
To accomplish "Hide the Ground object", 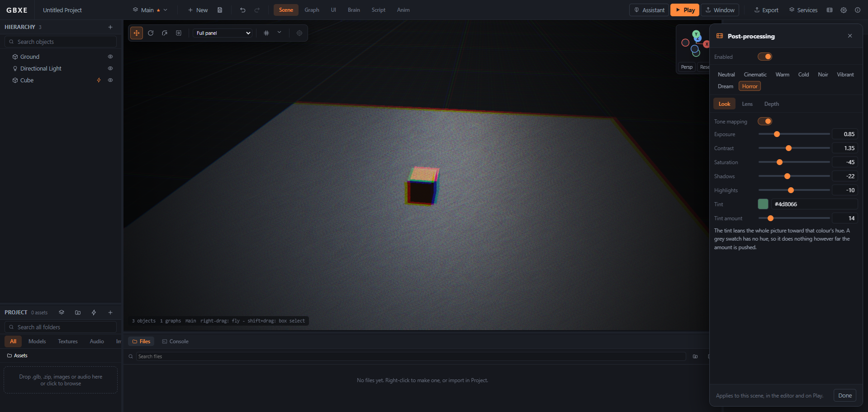I will 110,57.
